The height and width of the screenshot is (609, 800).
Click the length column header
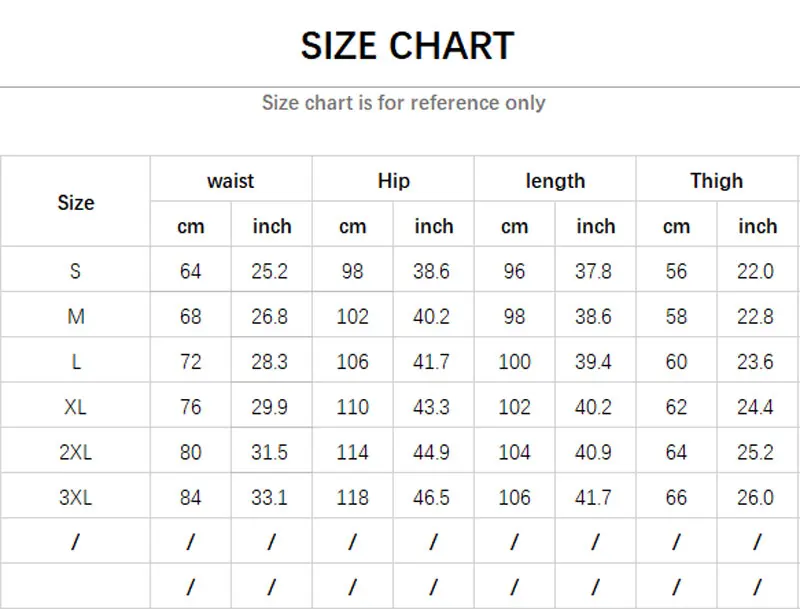pyautogui.click(x=555, y=181)
